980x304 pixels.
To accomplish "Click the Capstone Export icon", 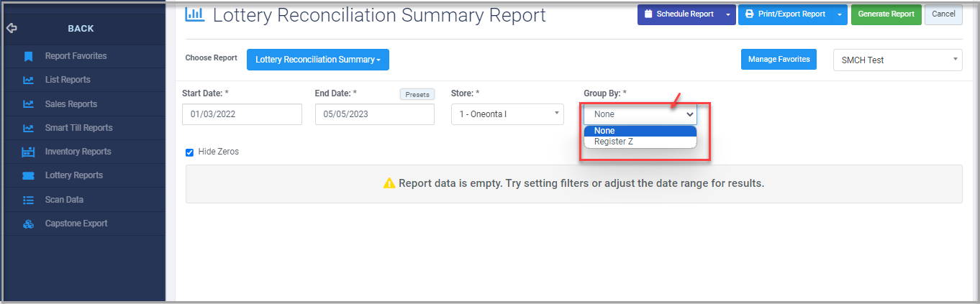I will tap(28, 224).
